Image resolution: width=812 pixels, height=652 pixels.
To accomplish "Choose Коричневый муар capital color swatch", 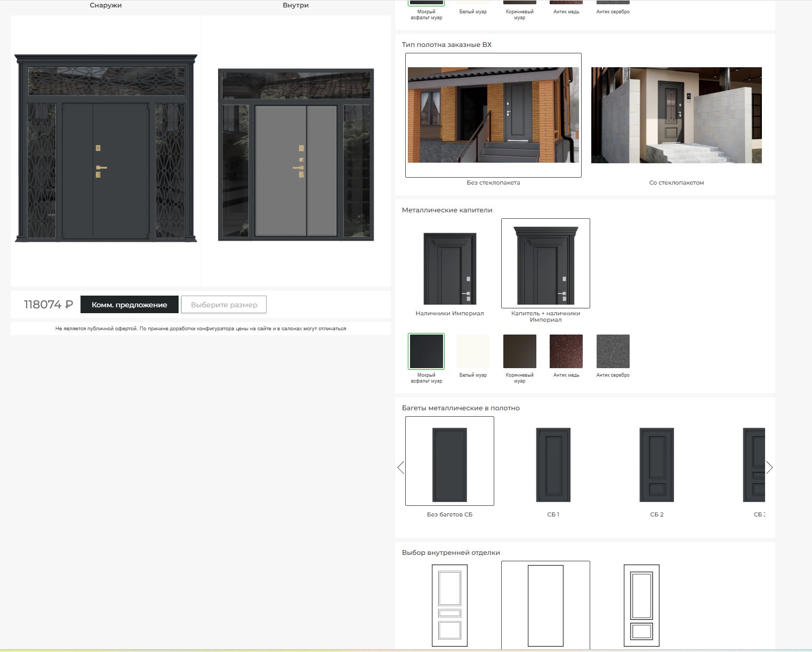I will 520,351.
